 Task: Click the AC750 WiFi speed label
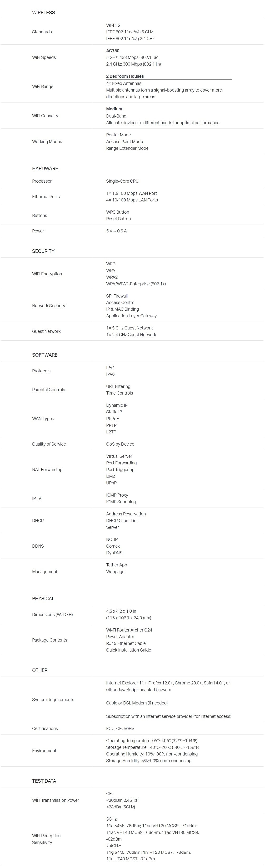(113, 51)
